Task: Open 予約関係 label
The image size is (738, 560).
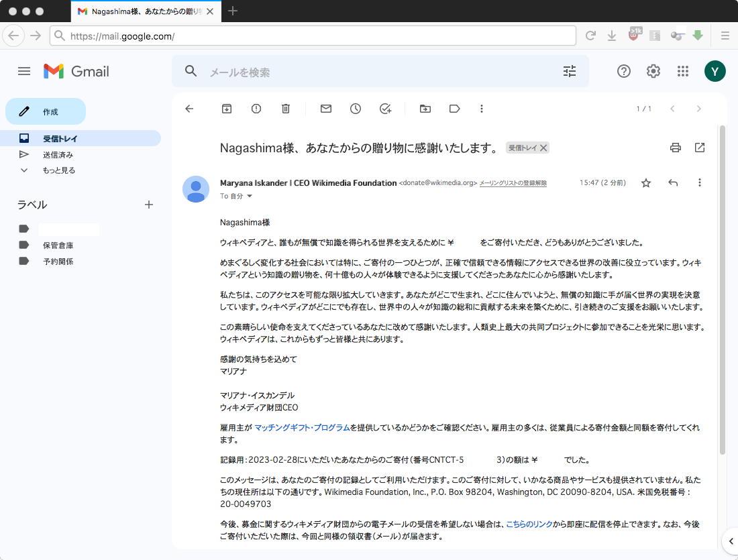Action: point(58,261)
